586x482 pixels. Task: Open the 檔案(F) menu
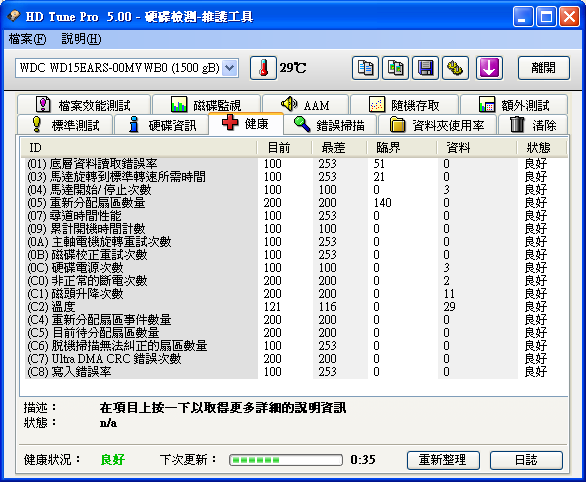coord(27,39)
